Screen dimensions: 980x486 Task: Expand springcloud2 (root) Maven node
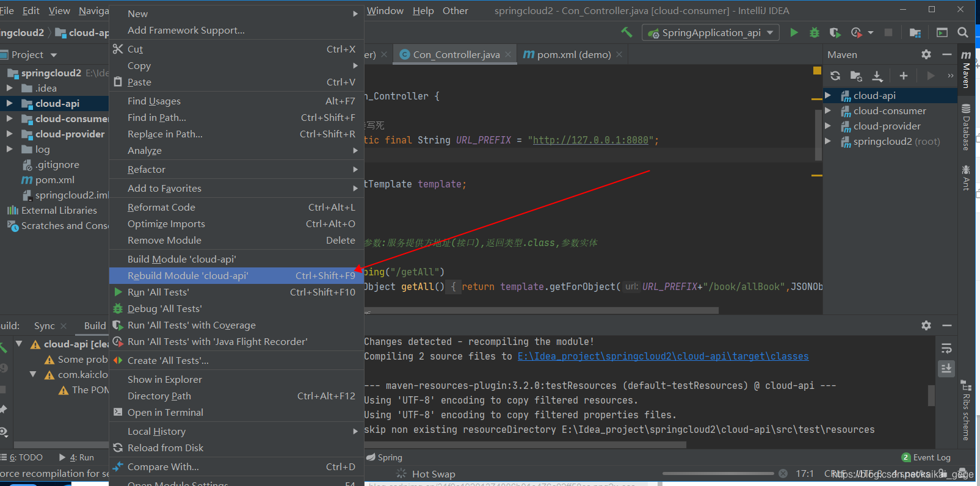[828, 141]
